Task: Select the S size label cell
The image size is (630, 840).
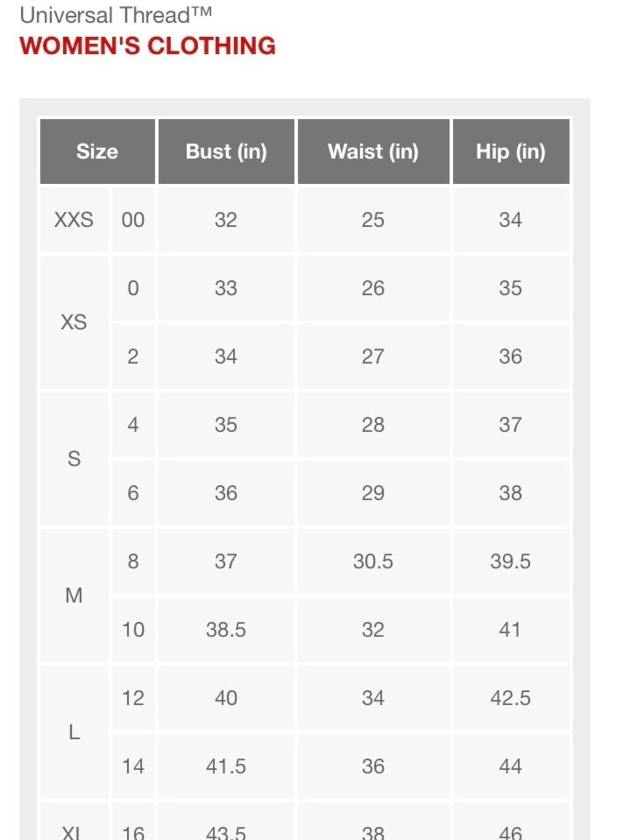Action: click(x=74, y=459)
